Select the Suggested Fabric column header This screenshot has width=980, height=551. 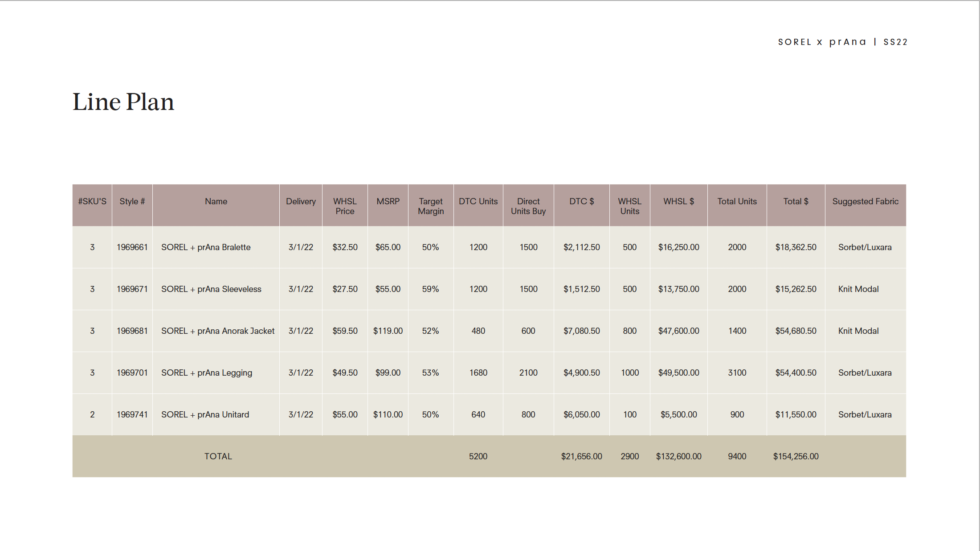tap(865, 202)
